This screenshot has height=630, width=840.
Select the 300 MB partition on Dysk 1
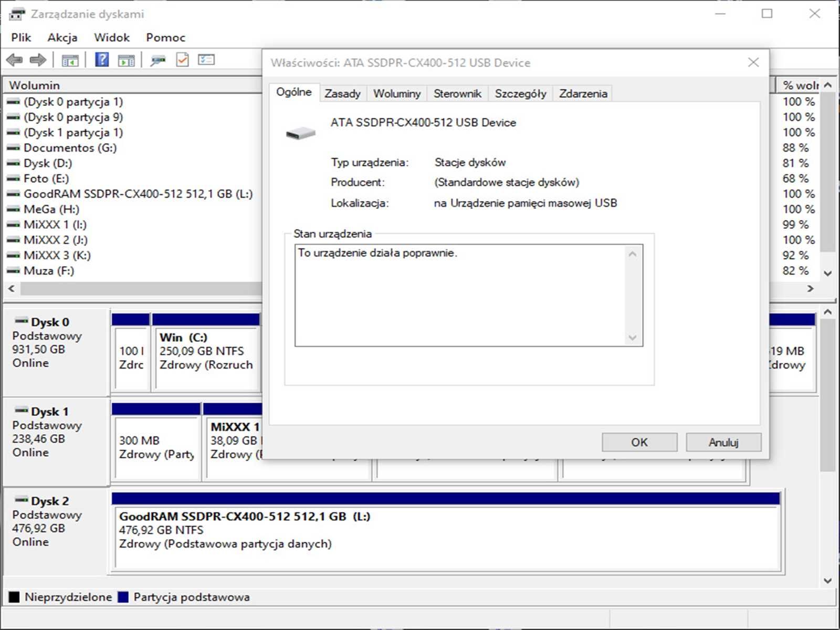pos(156,442)
